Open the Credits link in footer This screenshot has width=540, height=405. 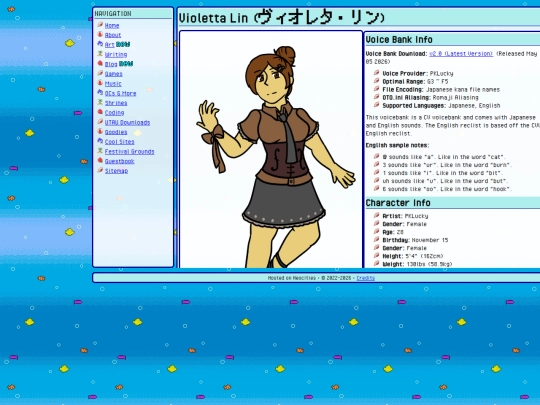click(x=365, y=278)
